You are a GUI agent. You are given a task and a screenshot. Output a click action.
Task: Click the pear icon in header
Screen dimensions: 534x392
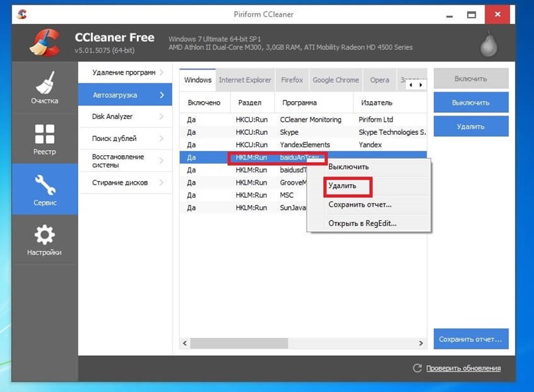pyautogui.click(x=489, y=44)
